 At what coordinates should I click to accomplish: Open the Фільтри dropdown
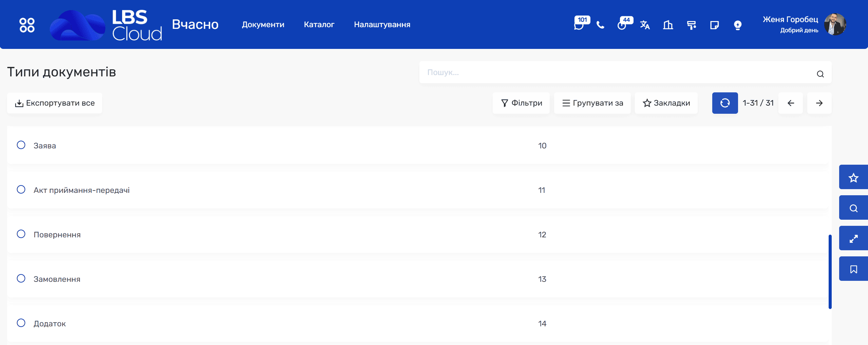521,103
